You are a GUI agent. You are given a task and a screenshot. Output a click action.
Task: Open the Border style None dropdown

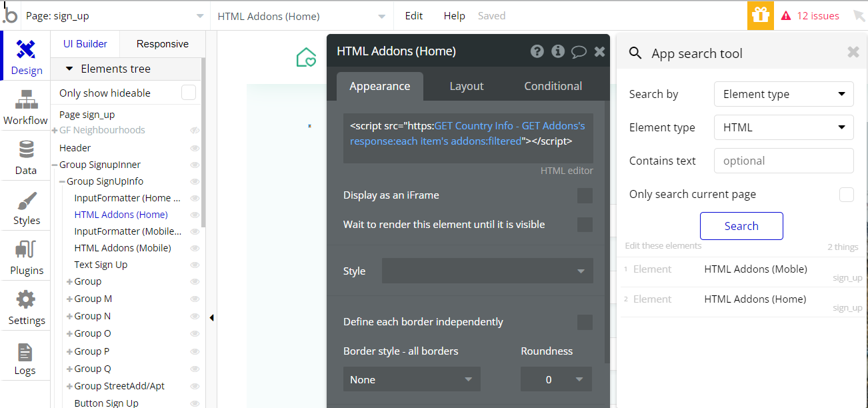point(412,379)
